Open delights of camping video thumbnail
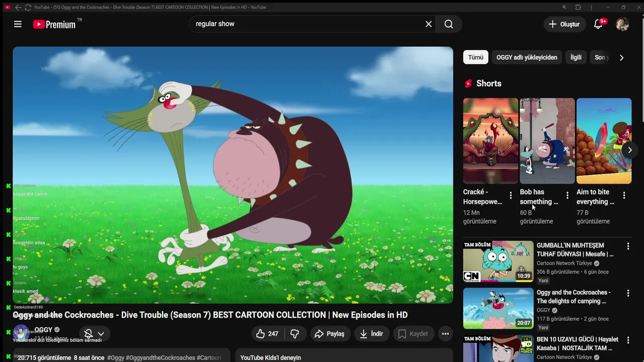Viewport: 644px width, 362px height. coord(498,308)
